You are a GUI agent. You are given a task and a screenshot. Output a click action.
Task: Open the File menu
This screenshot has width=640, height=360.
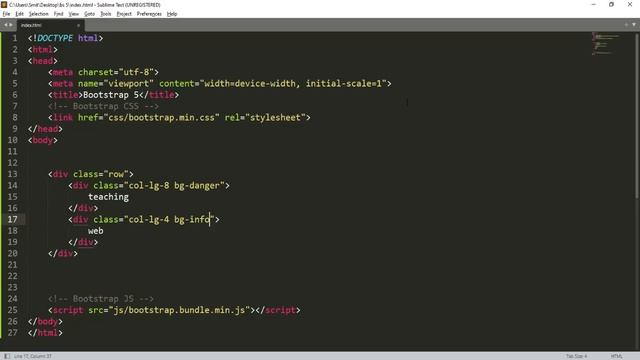pos(6,14)
